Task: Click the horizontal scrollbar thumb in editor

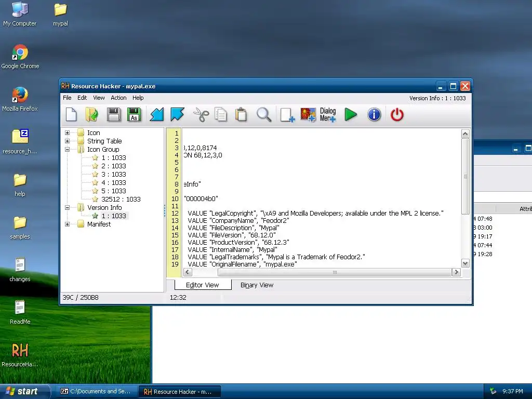Action: coord(335,272)
